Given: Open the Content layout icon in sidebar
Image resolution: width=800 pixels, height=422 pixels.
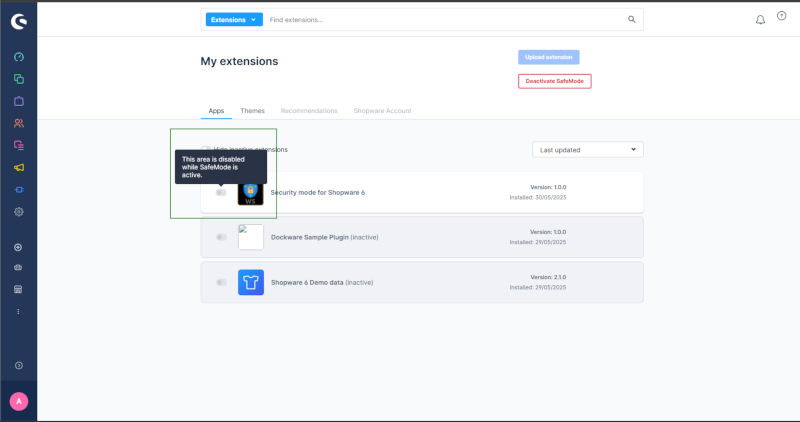Looking at the screenshot, I should (x=19, y=145).
